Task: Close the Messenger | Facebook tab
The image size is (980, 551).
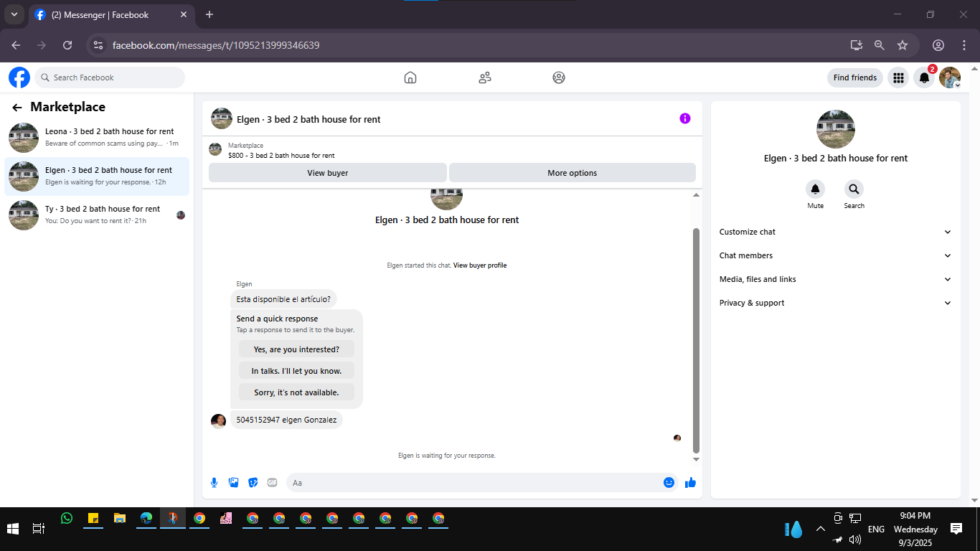Action: pyautogui.click(x=184, y=14)
